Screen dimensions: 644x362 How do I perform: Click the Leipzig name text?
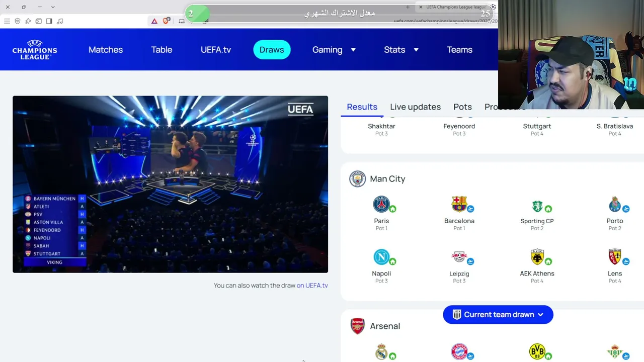[459, 274]
